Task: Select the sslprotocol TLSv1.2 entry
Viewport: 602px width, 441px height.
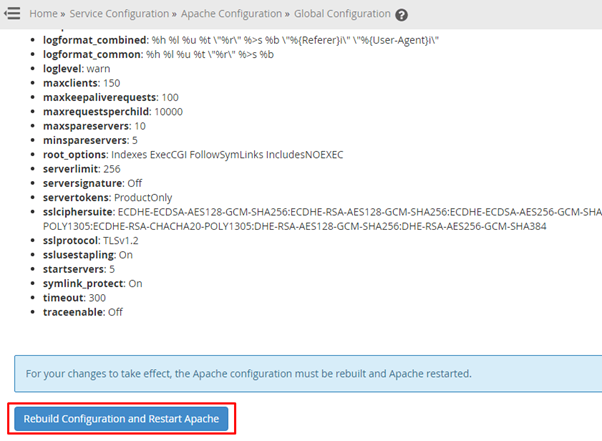Action: tap(84, 243)
